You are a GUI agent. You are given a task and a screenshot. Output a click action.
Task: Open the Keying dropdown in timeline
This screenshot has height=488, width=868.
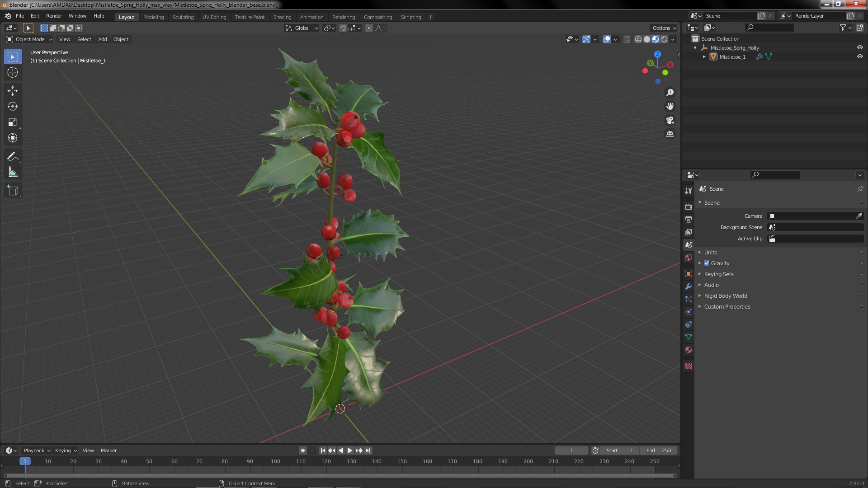(x=66, y=450)
